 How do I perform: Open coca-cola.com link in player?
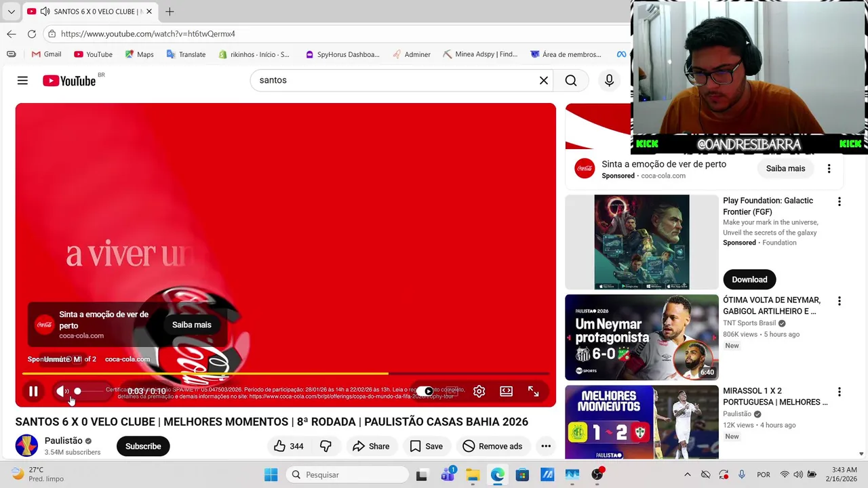127,359
